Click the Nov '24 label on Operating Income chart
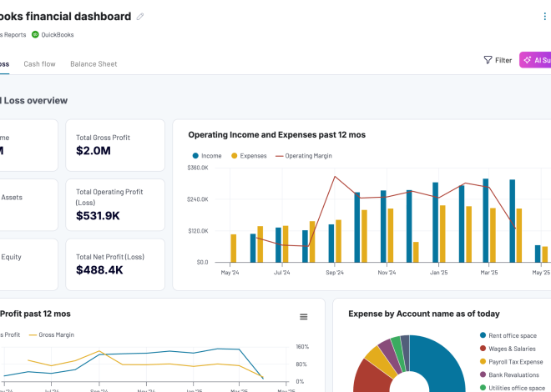Screen dimensions: 551x392 click(x=387, y=273)
